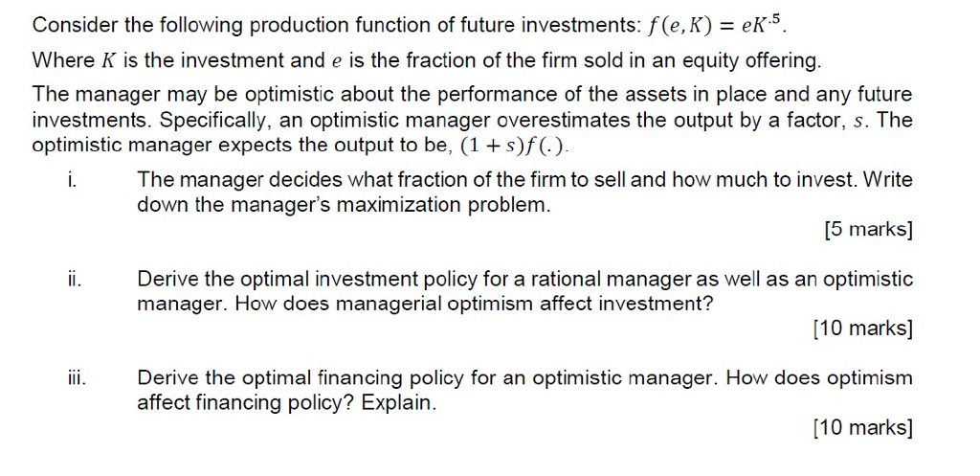Click the "[10 marks]" label under question iii
Viewport: 980px width, 476px height.
pyautogui.click(x=863, y=428)
